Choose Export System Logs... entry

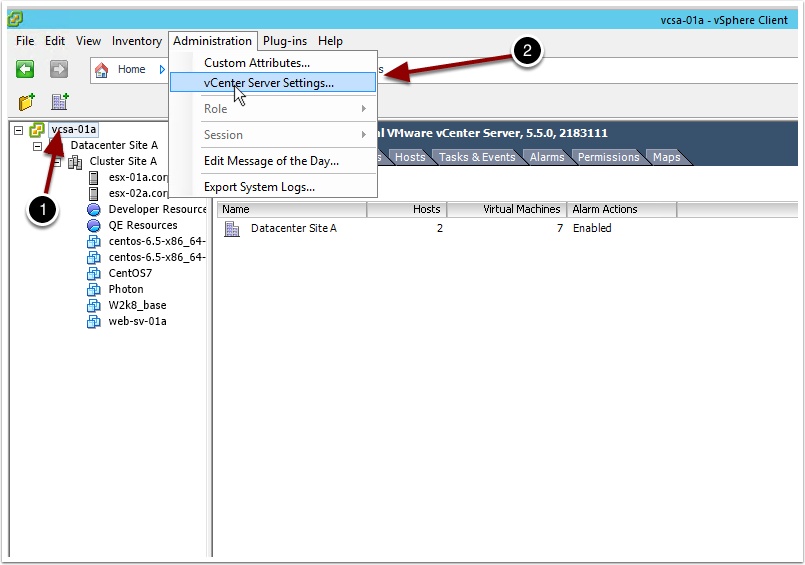(x=273, y=187)
